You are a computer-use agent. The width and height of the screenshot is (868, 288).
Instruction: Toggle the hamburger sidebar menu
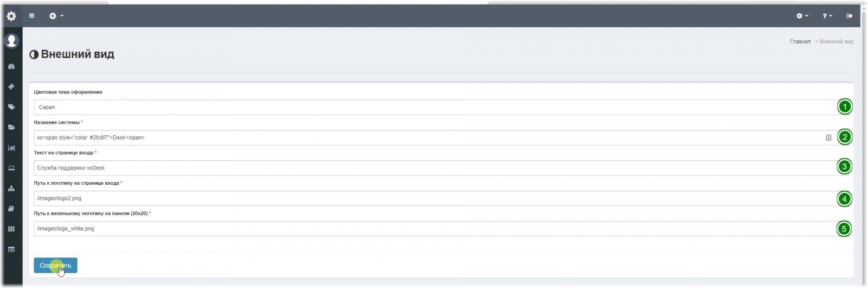tap(32, 16)
